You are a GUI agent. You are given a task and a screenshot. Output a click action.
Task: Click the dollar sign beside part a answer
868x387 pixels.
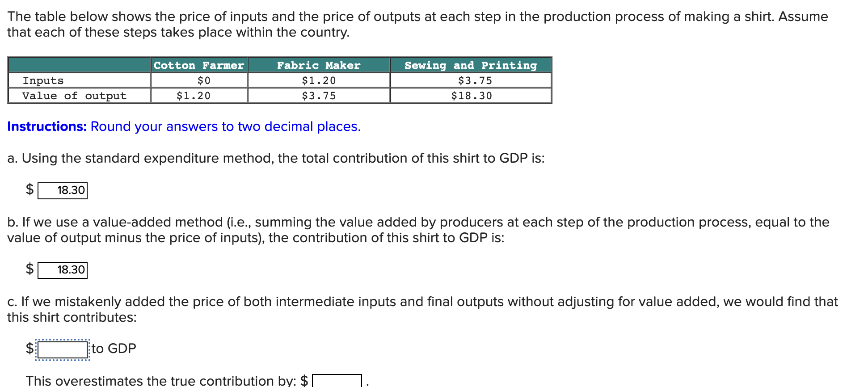pyautogui.click(x=29, y=189)
